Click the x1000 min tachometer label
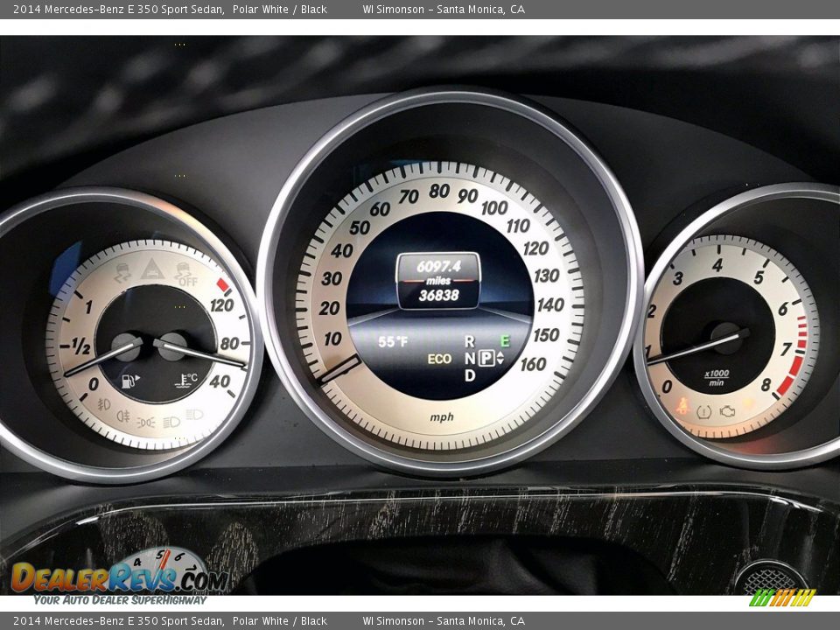The image size is (840, 630). point(717,378)
